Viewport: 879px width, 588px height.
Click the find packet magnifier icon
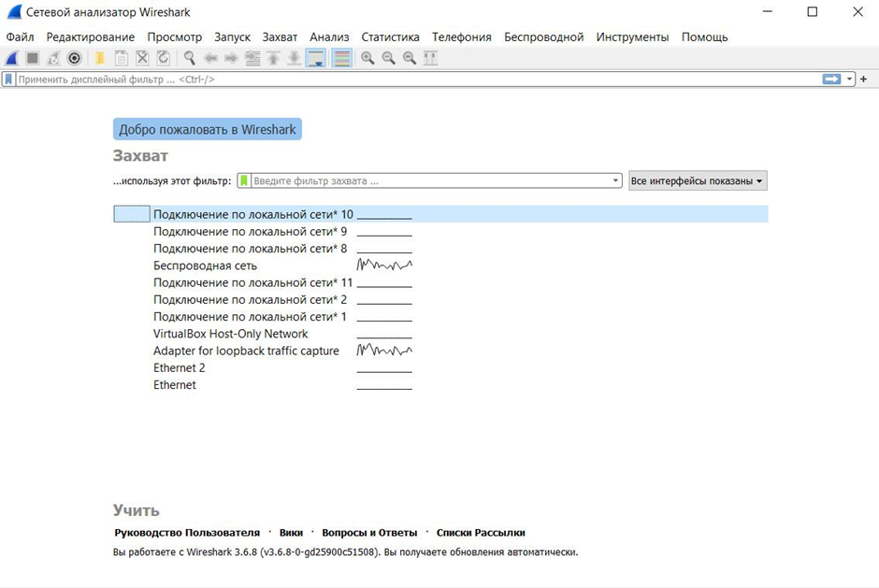click(188, 58)
